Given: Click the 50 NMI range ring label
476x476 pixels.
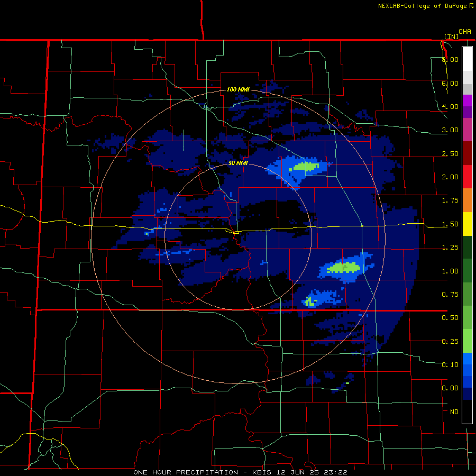Looking at the screenshot, I should click(238, 163).
